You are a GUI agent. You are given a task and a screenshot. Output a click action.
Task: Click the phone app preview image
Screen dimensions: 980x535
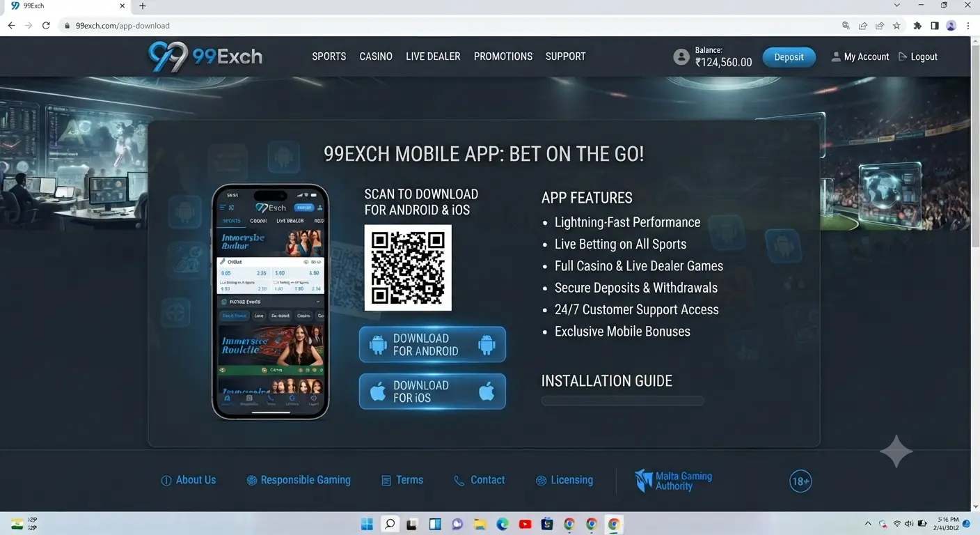pos(270,302)
